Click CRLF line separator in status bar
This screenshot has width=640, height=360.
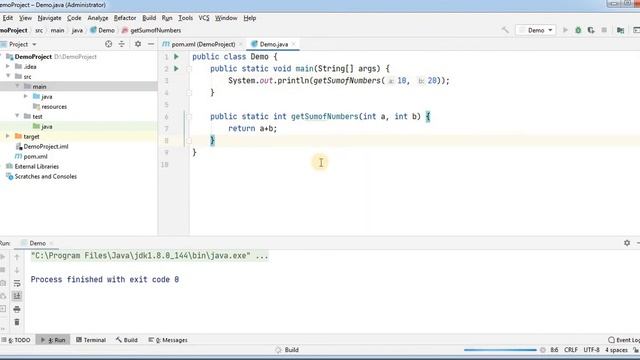571,350
